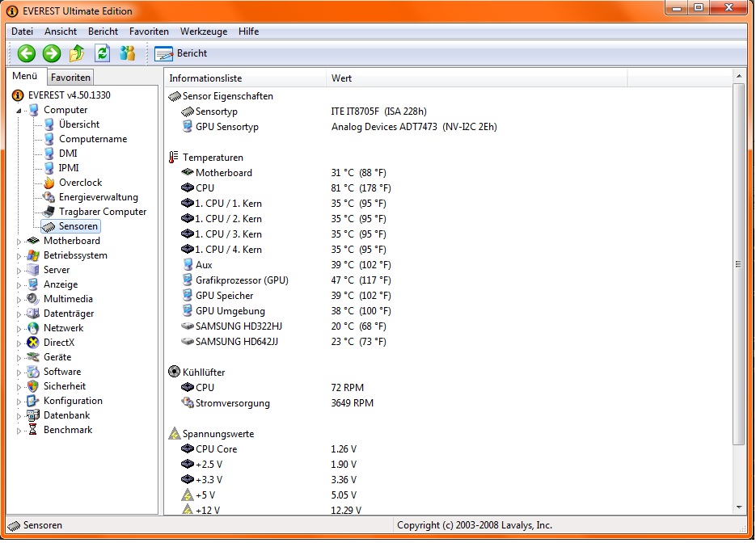Open the Favoriten menu in the menu bar
Screen dimensions: 756x543
149,32
